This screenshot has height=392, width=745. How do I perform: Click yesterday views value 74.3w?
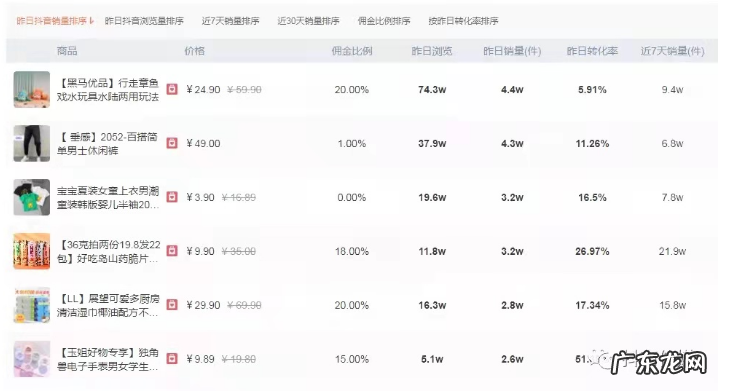coord(432,89)
